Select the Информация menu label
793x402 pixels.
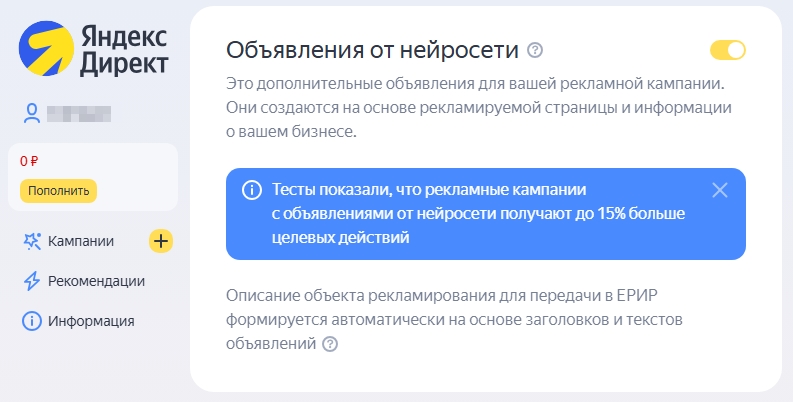pos(92,321)
